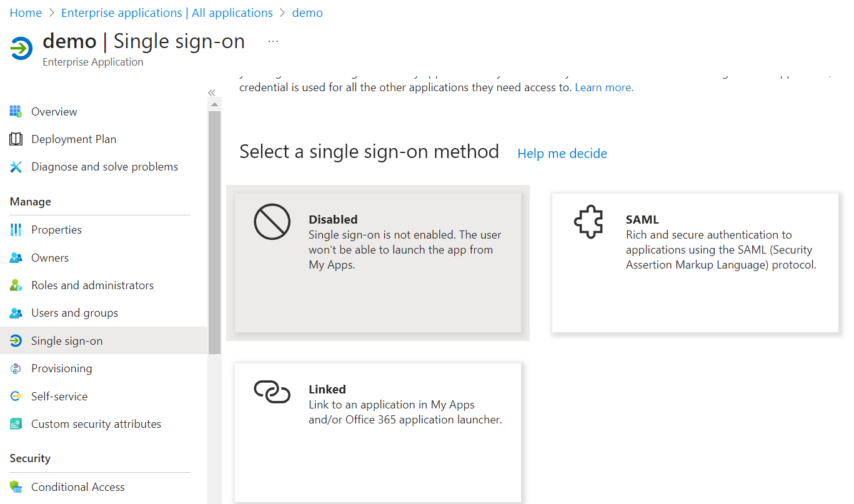Screen dimensions: 854x504
Task: Click the Provisioning cycle icon
Action: point(16,368)
